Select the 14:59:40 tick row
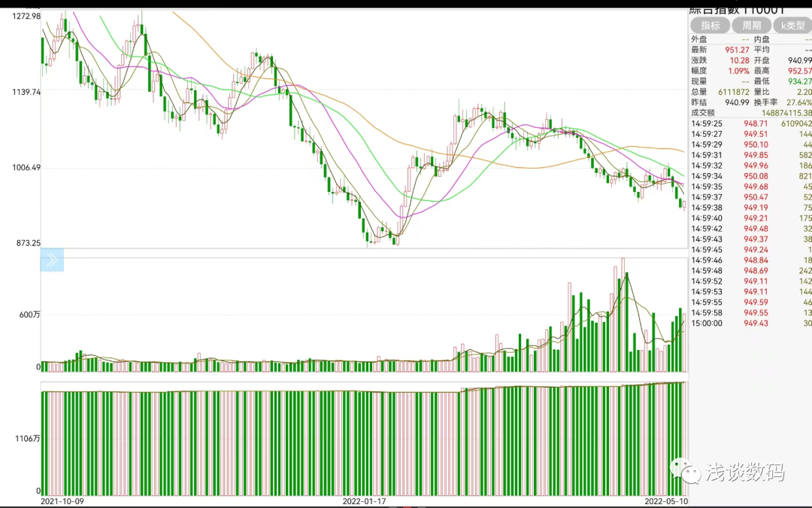The height and width of the screenshot is (508, 812). pos(751,218)
